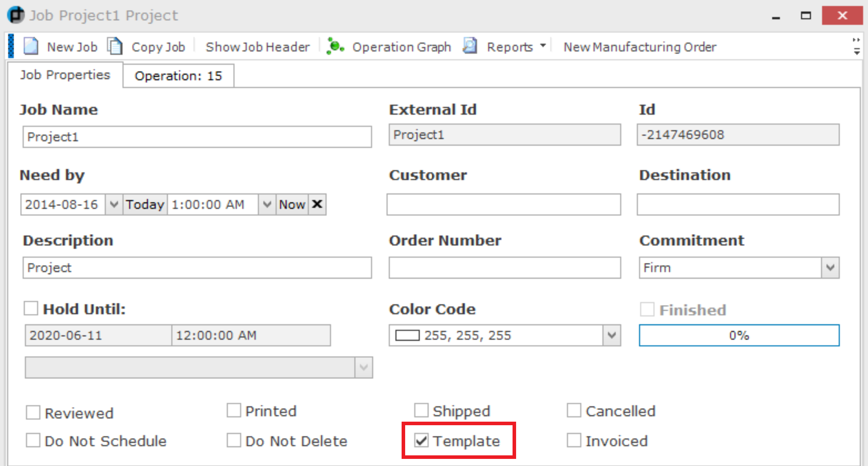This screenshot has width=868, height=466.
Task: Select the Job Properties tab
Action: [65, 75]
